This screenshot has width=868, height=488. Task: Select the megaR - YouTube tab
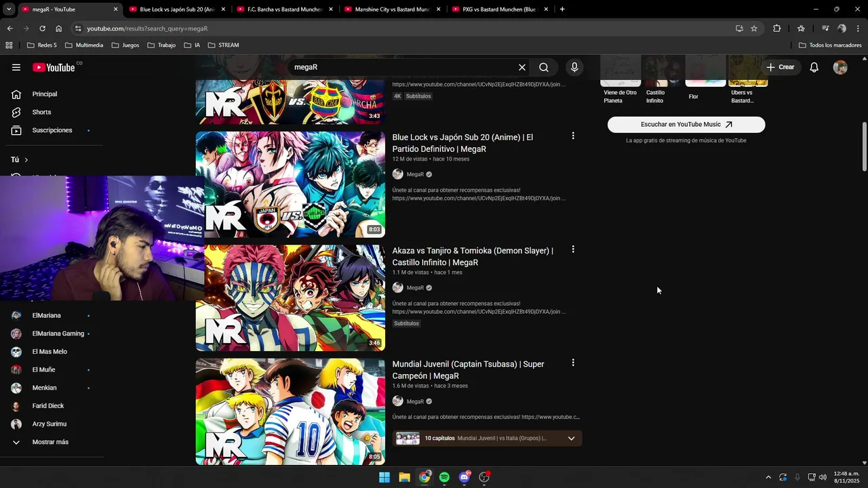[68, 9]
